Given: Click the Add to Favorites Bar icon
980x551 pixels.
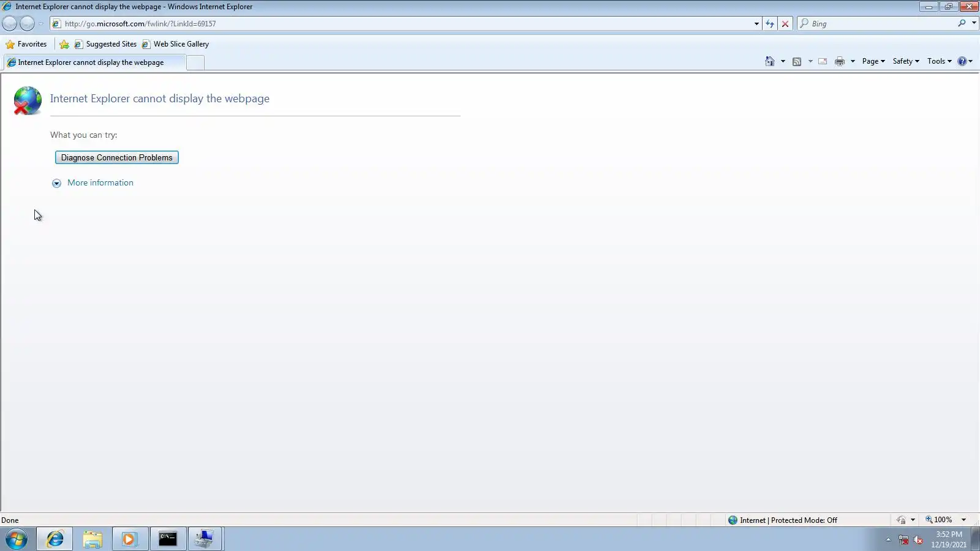Looking at the screenshot, I should [64, 44].
